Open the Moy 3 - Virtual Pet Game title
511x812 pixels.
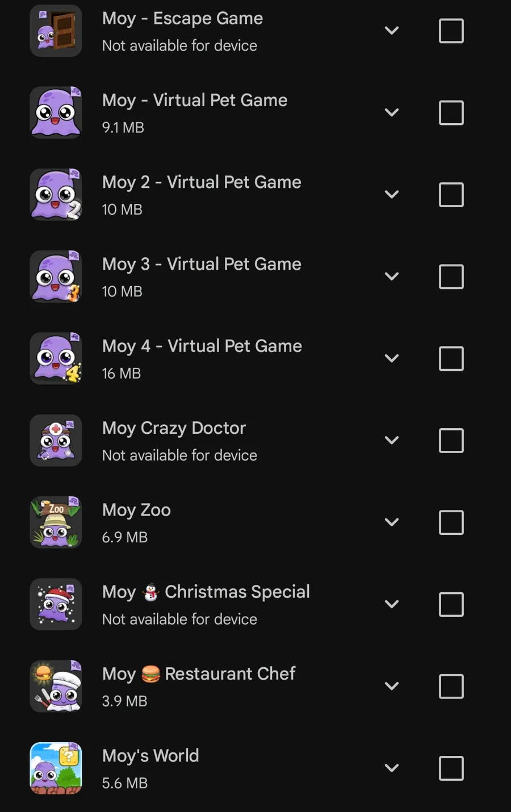202,264
